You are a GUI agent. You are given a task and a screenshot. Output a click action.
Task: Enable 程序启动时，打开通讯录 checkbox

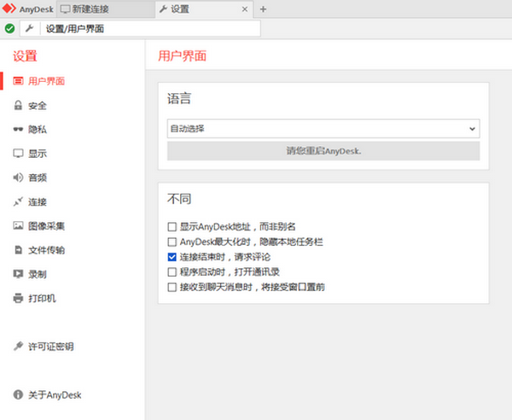(x=172, y=271)
